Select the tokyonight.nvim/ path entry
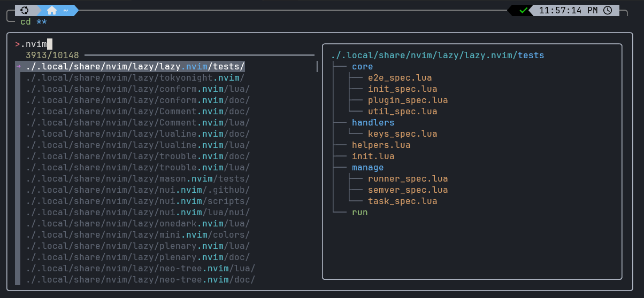Viewport: 644px width, 298px height. [135, 78]
